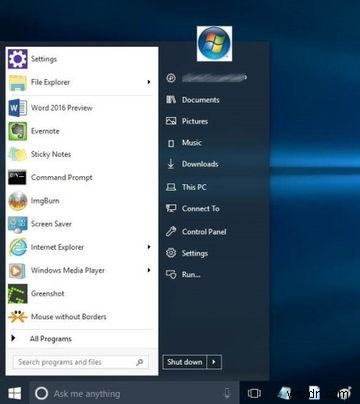Click the Search programs and files field
The height and width of the screenshot is (404, 360).
[x=81, y=362]
